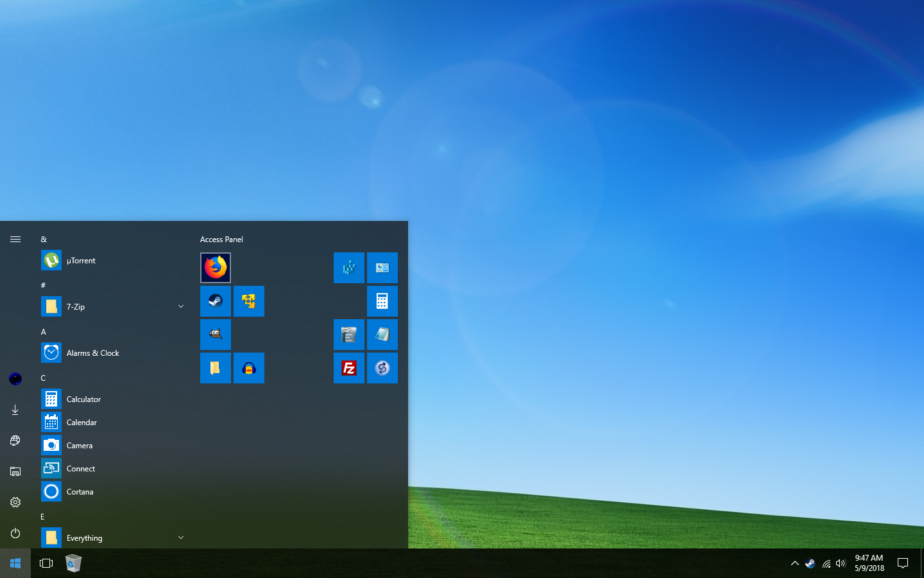Open the gray document writer tile
Image resolution: width=924 pixels, height=578 pixels.
(x=349, y=335)
